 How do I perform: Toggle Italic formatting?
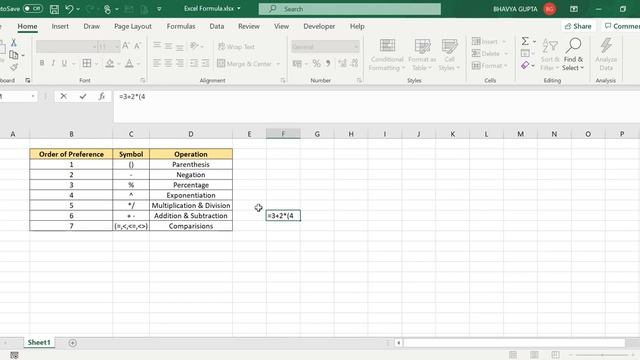53,63
